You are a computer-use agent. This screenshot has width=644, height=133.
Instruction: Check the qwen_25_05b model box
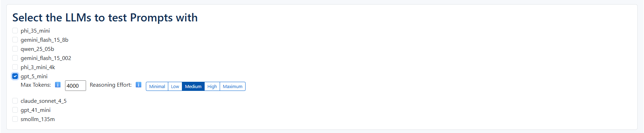click(15, 49)
